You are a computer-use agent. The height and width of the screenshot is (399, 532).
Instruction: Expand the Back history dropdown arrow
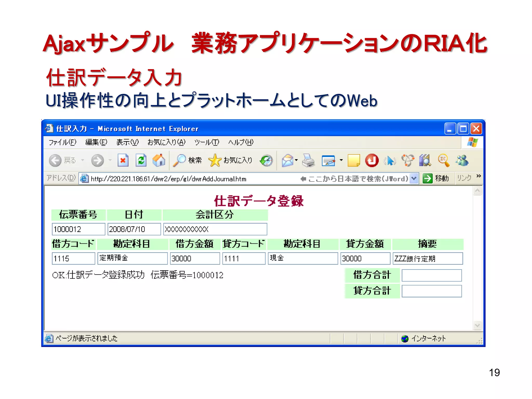pyautogui.click(x=83, y=160)
